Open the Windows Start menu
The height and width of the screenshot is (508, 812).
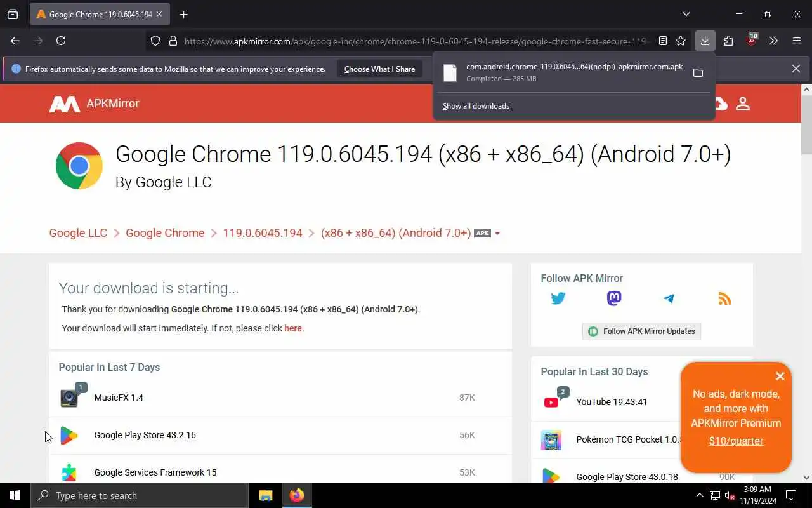click(x=15, y=495)
